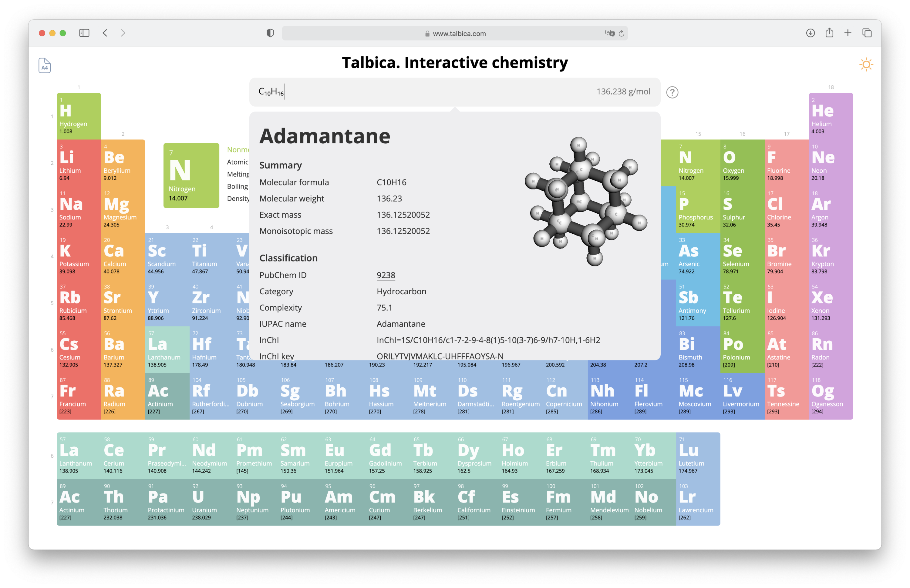Viewport: 910px width, 588px height.
Task: Select the Selenium element tile
Action: [742, 256]
